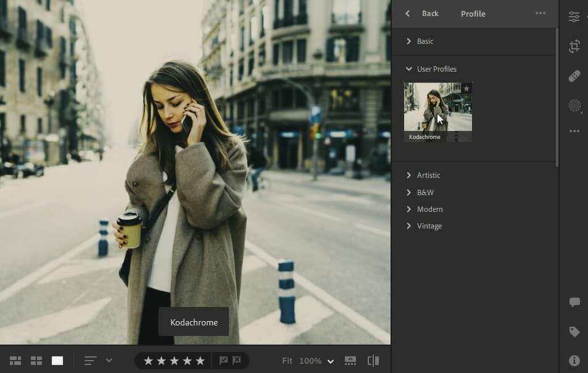Flag the photo as rejected
This screenshot has height=373, width=588.
coord(237,361)
